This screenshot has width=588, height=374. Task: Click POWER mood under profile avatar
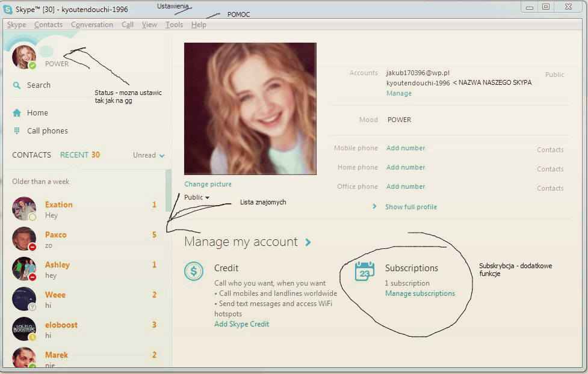57,64
